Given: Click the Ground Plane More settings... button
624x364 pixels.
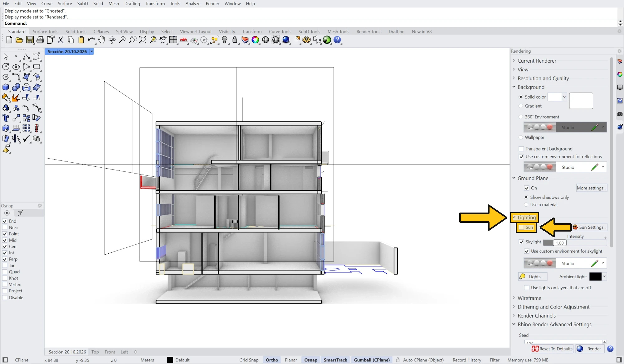Looking at the screenshot, I should click(x=592, y=188).
